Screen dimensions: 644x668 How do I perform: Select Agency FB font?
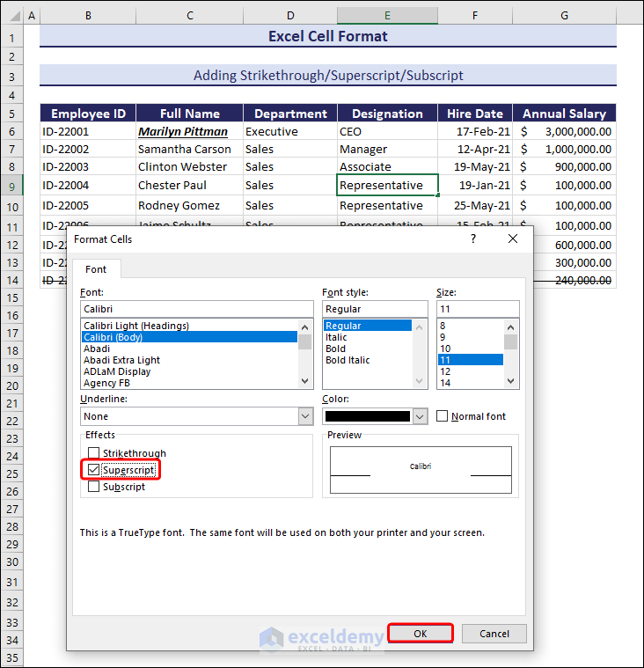[189, 383]
